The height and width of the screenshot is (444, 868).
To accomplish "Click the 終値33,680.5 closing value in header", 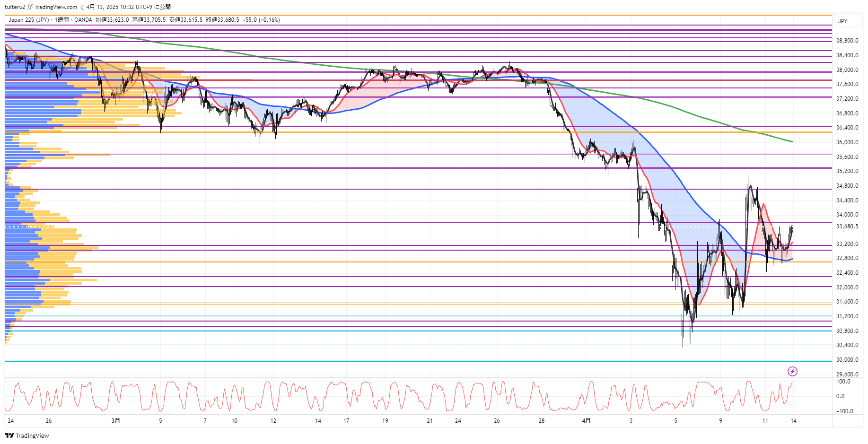I will pyautogui.click(x=222, y=20).
